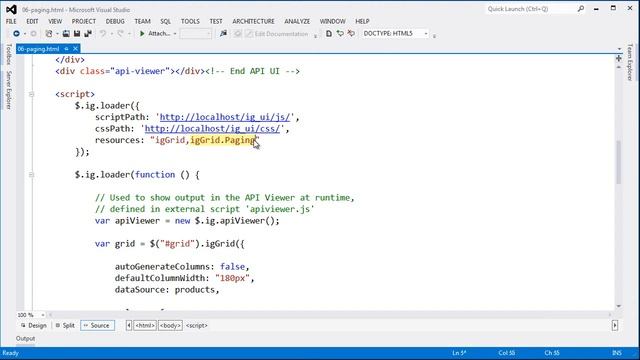Open the FILE menu
The image size is (640, 360).
point(11,21)
